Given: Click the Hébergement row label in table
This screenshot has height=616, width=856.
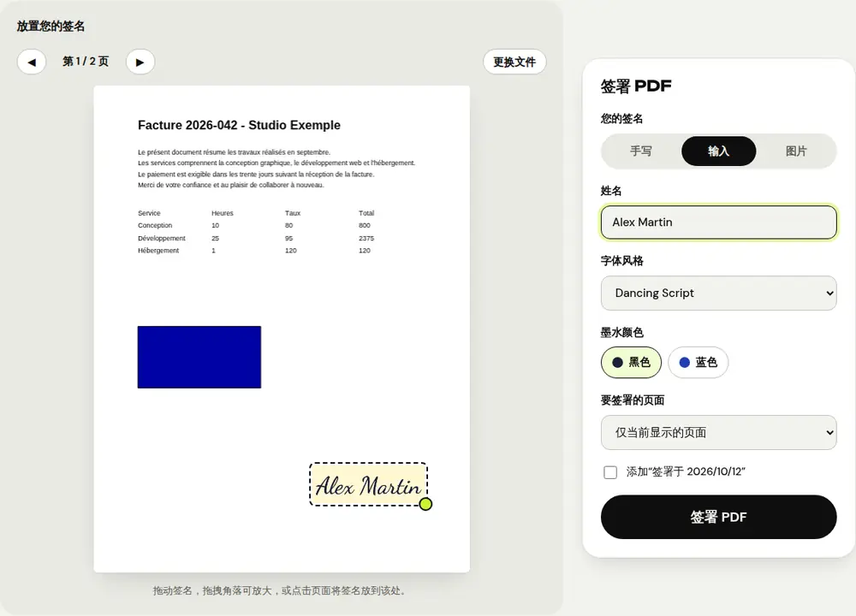Looking at the screenshot, I should point(158,251).
